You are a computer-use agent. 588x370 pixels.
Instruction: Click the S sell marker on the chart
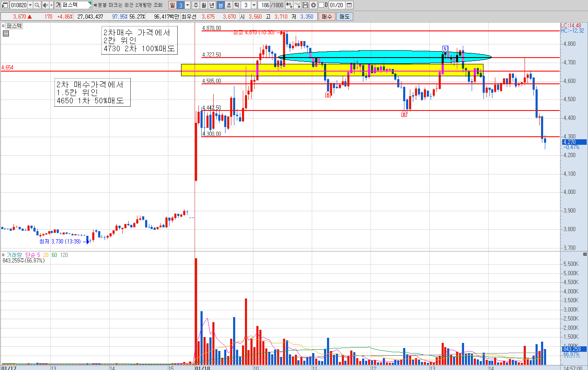(445, 49)
